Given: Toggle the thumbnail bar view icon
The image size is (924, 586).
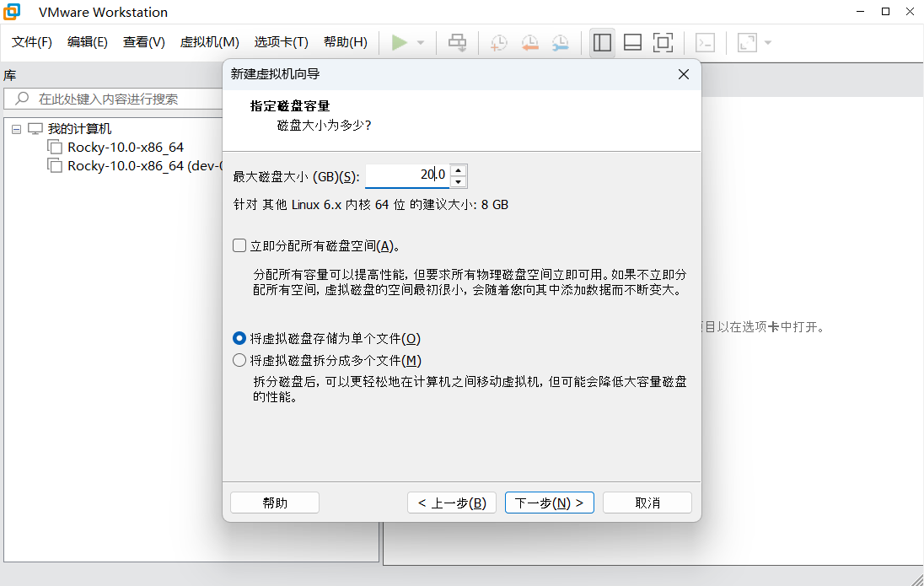Looking at the screenshot, I should (x=632, y=42).
